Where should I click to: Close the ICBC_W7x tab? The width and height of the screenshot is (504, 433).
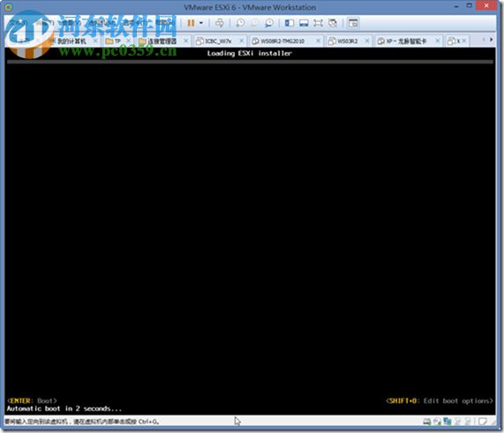[241, 41]
